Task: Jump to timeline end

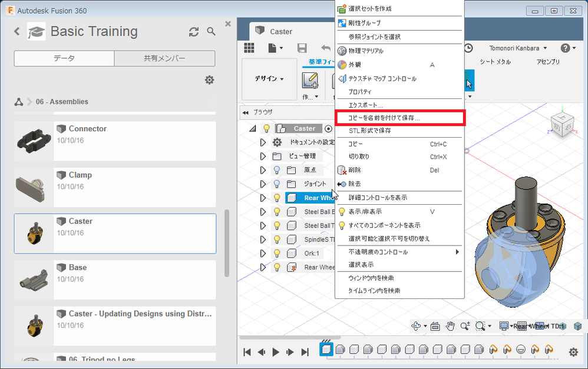Action: pyautogui.click(x=305, y=352)
